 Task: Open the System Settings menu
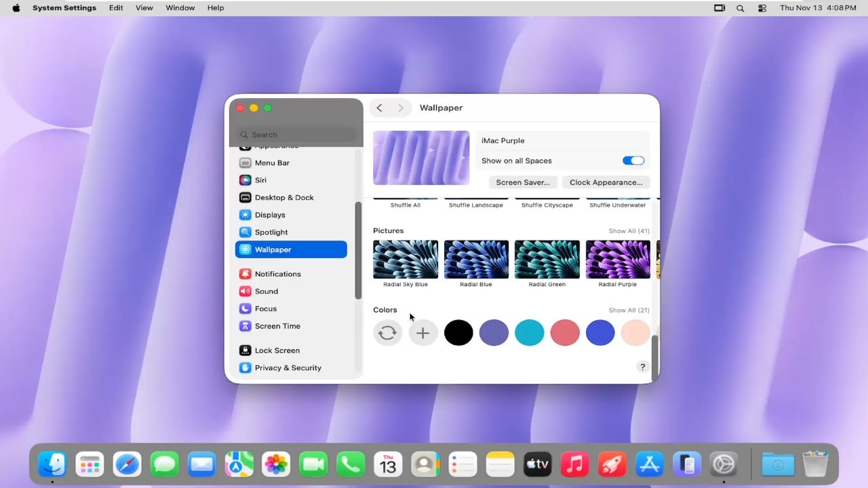64,7
